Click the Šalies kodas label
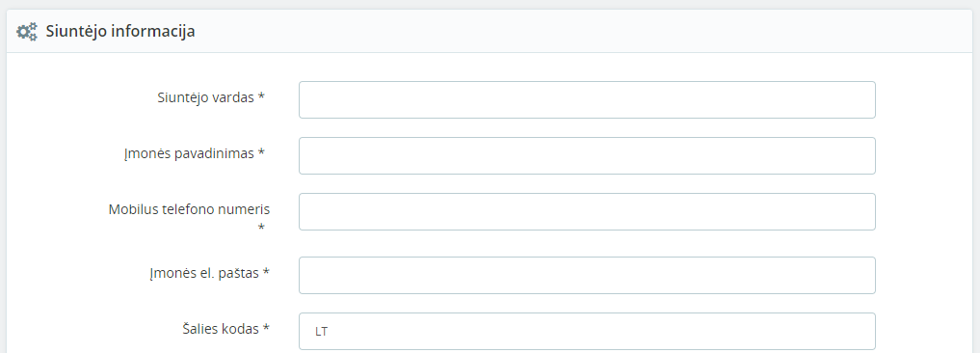 [221, 329]
